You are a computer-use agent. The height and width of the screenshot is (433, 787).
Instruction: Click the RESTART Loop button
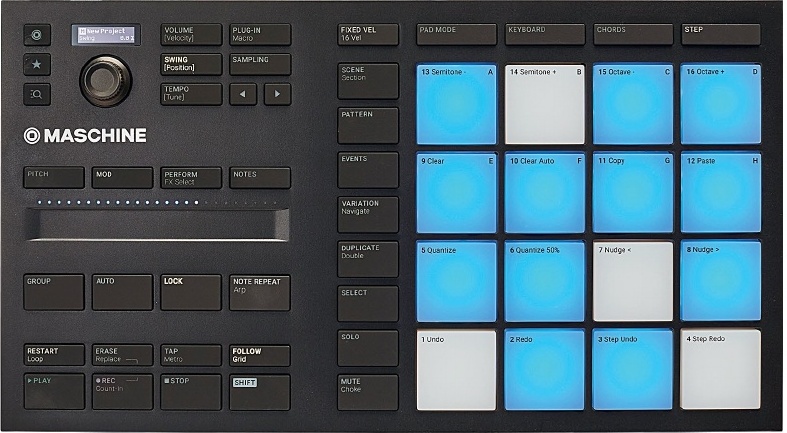point(54,355)
